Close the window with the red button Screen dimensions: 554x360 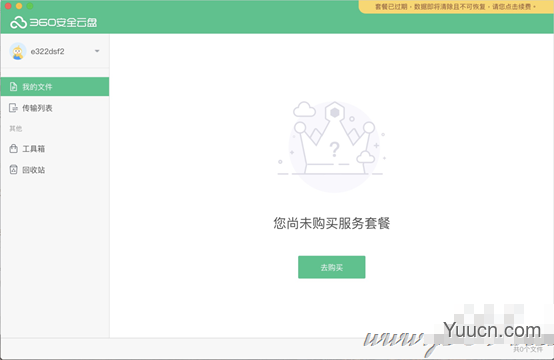8,6
